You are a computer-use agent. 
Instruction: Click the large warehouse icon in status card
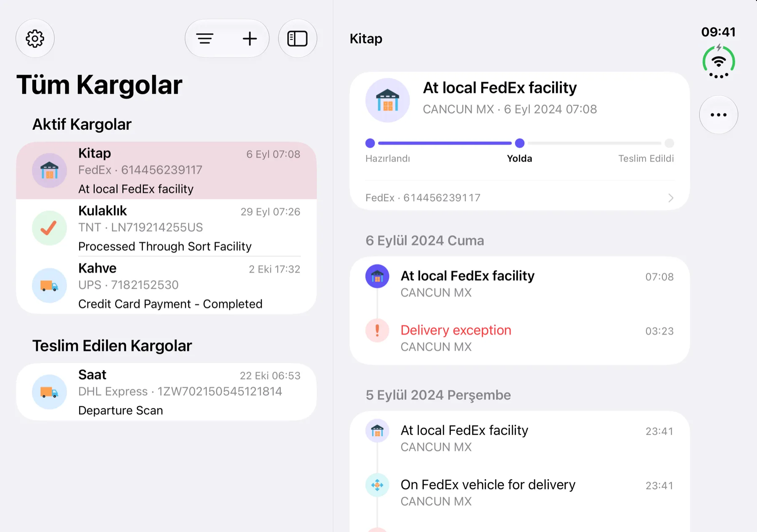point(387,100)
